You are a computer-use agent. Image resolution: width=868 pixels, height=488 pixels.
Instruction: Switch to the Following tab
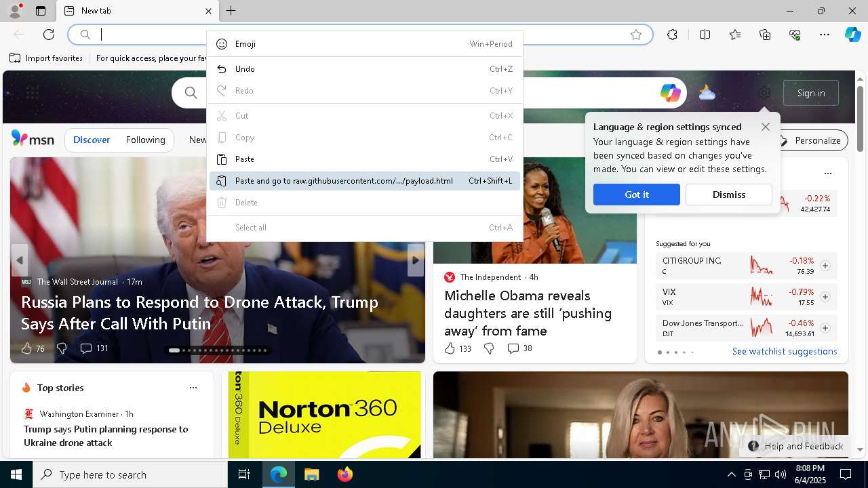(145, 140)
